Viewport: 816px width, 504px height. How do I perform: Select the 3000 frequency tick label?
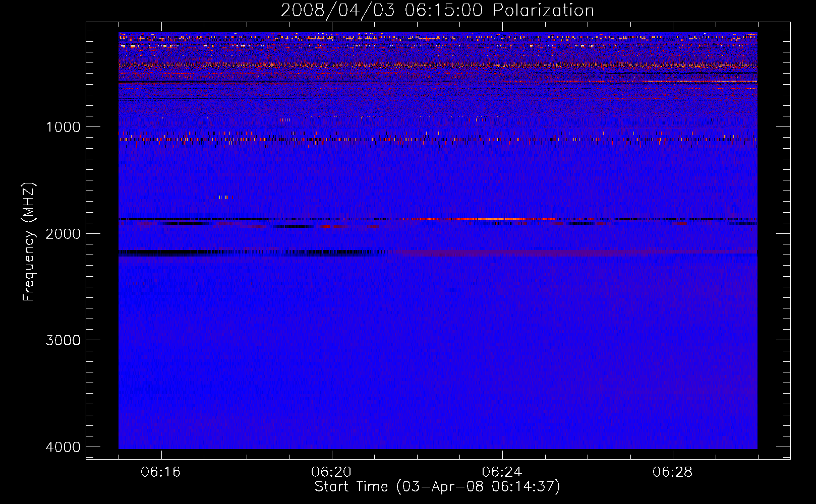tap(63, 340)
